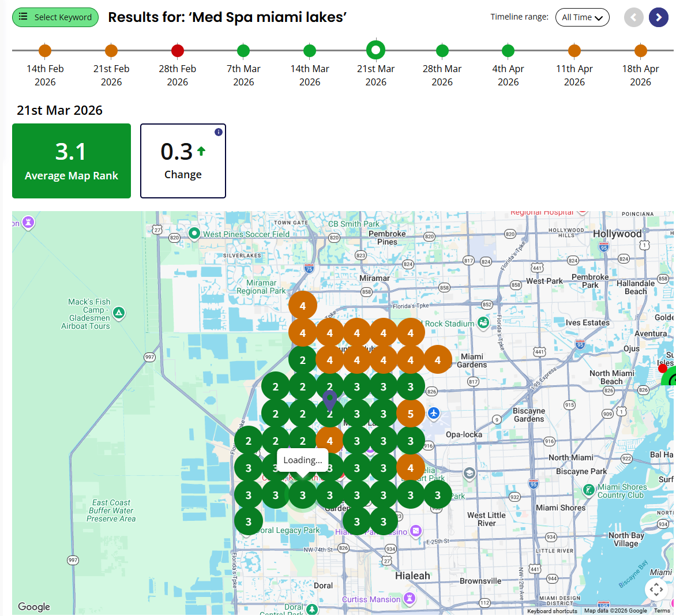Select the 7th Mar 2026 timeline marker

tap(243, 50)
